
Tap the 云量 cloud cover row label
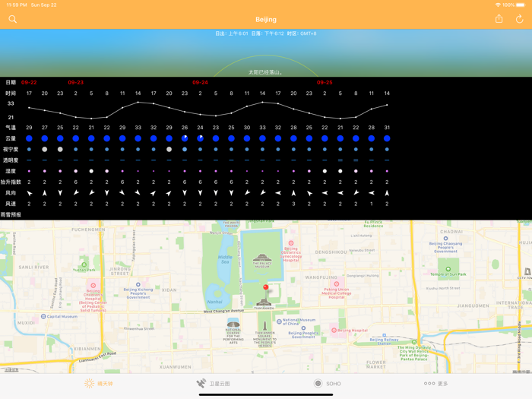tap(11, 138)
